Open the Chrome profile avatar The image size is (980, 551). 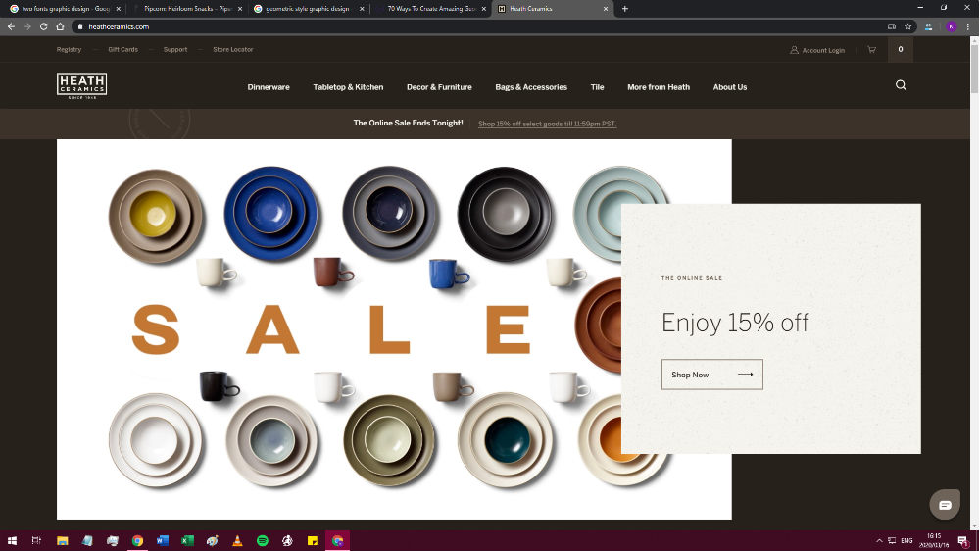pos(951,26)
